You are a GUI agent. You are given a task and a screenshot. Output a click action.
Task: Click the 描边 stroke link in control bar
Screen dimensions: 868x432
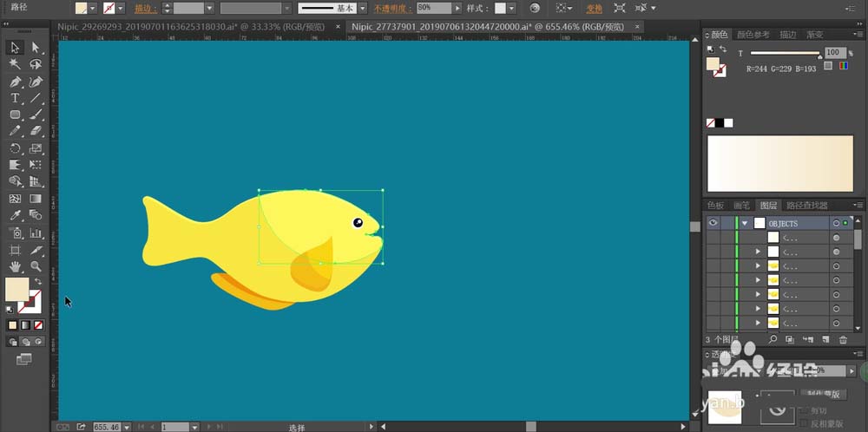(x=146, y=9)
